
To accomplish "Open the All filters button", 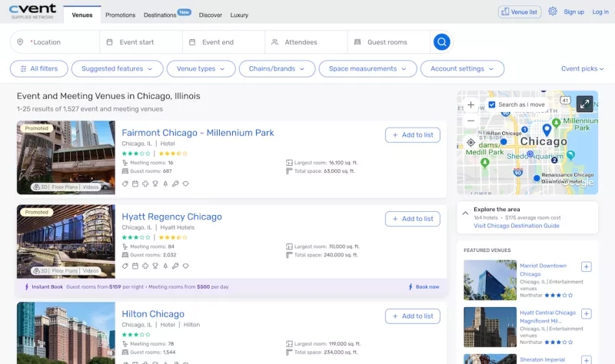I will [39, 68].
